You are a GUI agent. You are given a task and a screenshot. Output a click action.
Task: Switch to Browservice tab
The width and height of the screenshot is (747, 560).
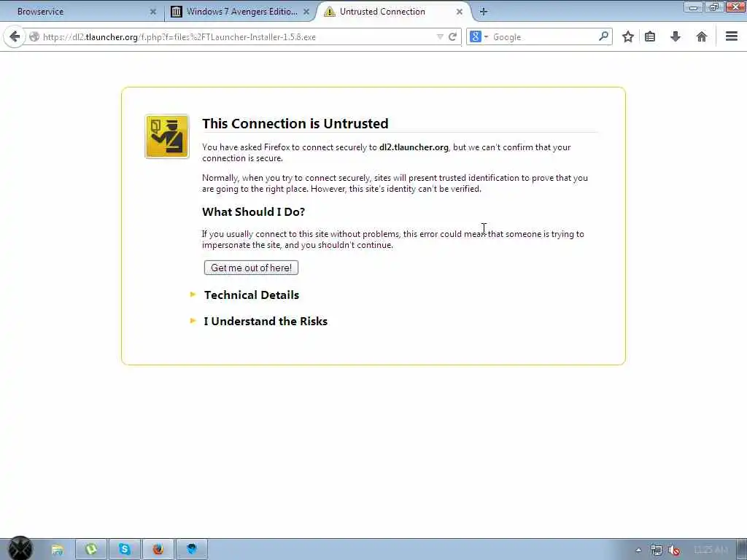click(x=82, y=12)
